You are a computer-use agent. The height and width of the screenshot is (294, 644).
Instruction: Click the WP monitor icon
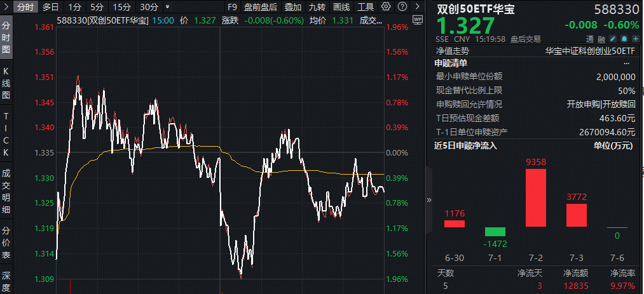point(418,19)
